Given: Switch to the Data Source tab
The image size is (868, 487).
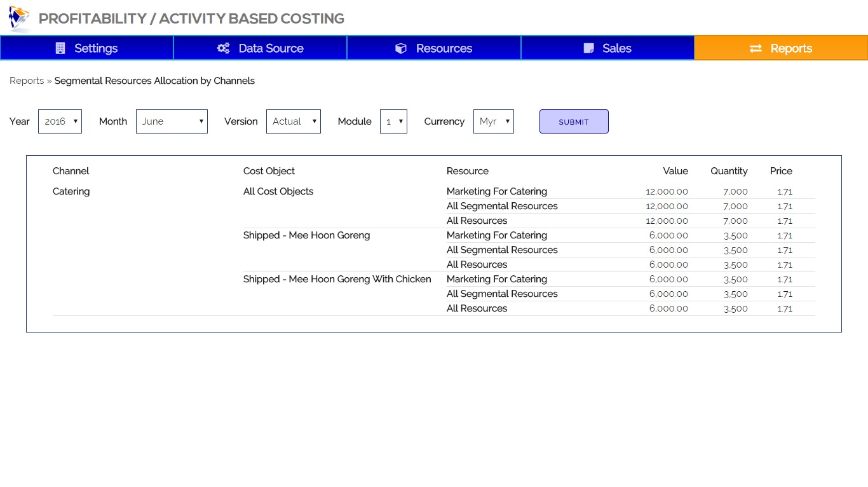Looking at the screenshot, I should (x=261, y=48).
